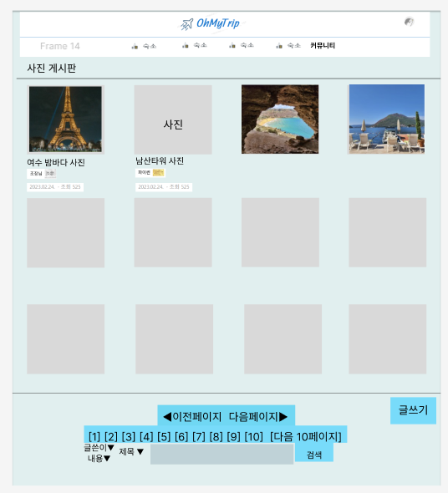
Task: Select the last 숙소 item beside 커뮤니티
Action: tap(288, 46)
